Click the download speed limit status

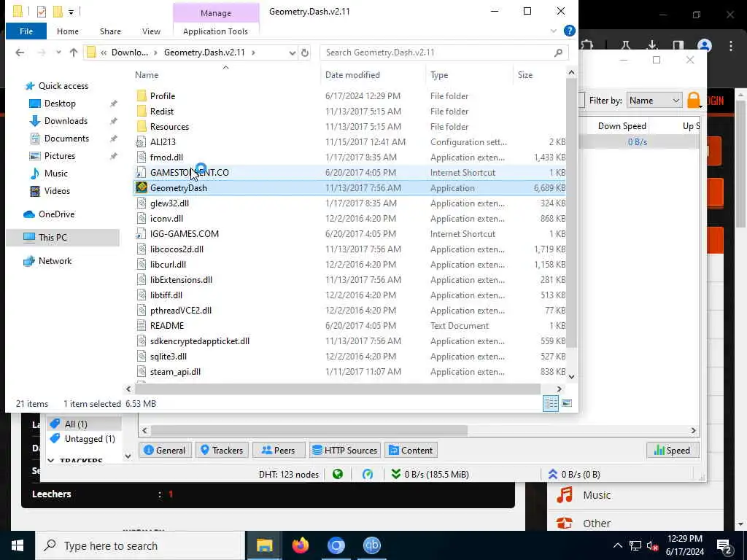430,474
